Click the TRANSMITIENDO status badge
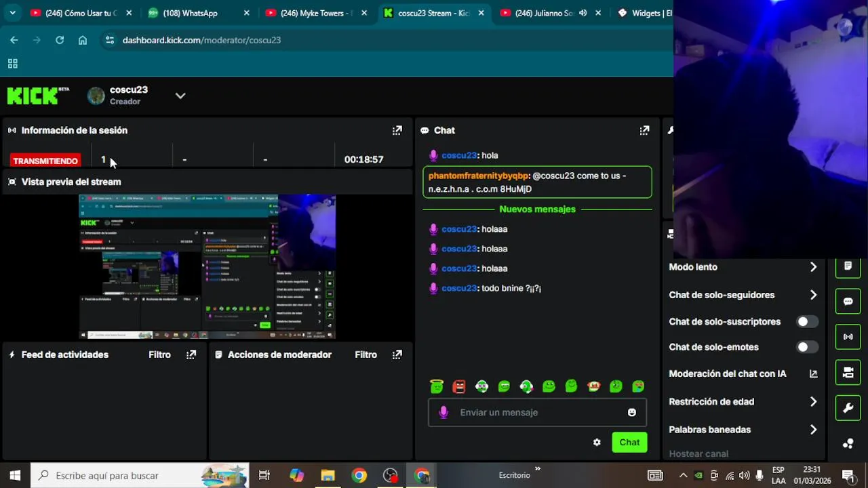Viewport: 868px width, 488px height. [45, 161]
